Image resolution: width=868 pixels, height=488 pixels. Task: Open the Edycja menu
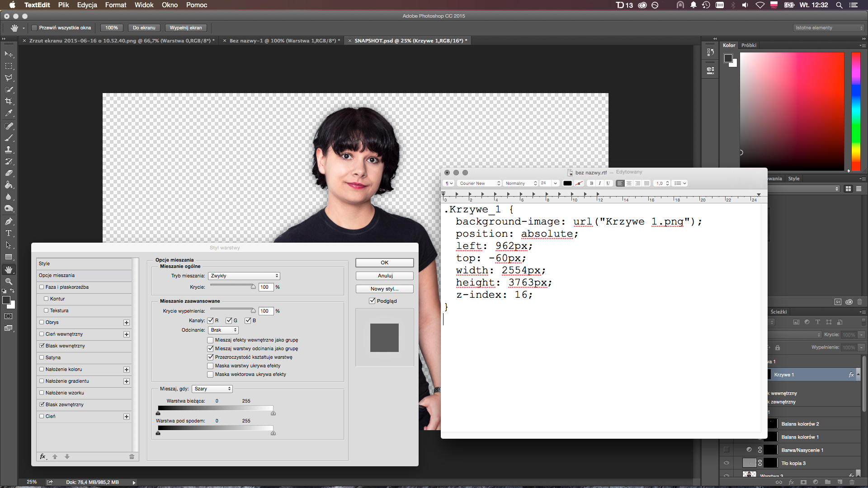pos(87,5)
